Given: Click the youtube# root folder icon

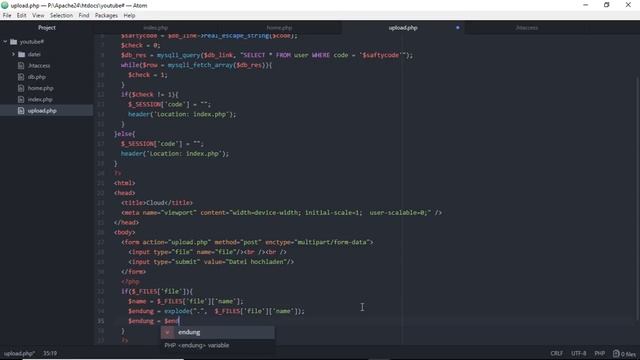Looking at the screenshot, I should tap(13, 42).
